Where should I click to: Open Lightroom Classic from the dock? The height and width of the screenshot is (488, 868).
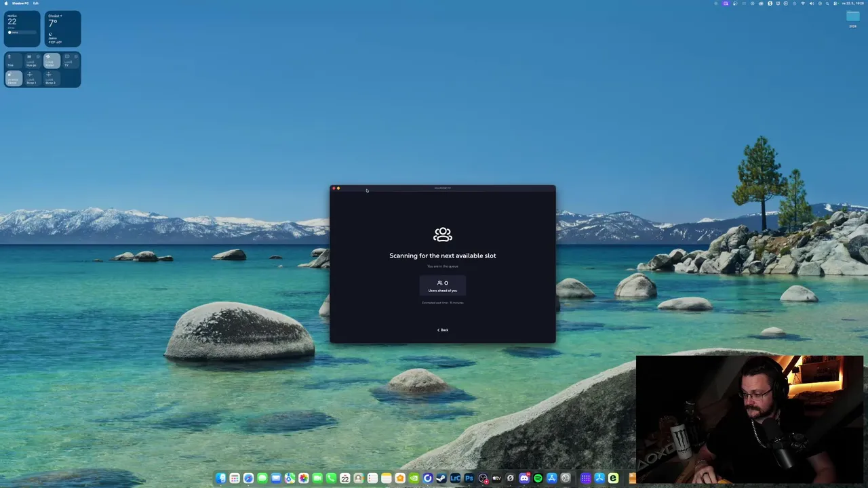[455, 478]
